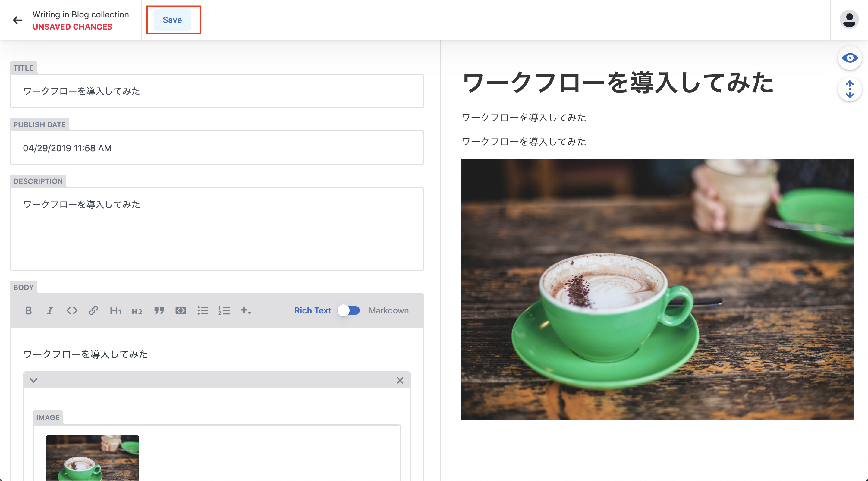
Task: Insert a blockquote in the body
Action: [x=159, y=310]
